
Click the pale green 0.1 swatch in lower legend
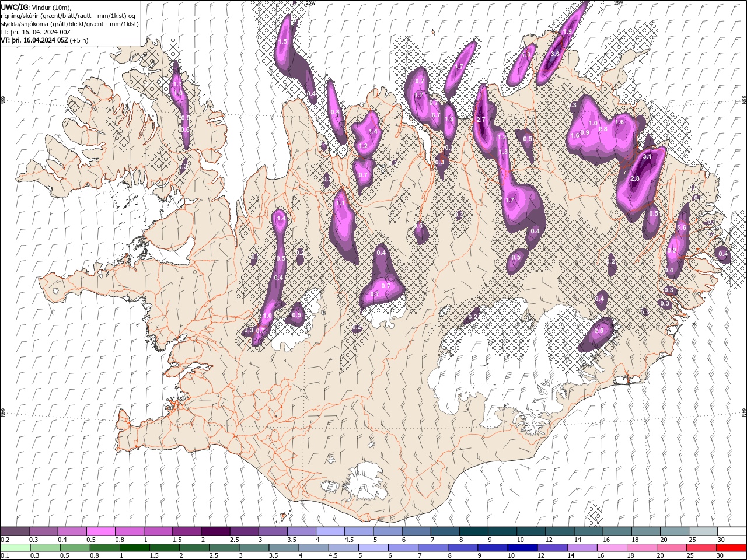click(x=15, y=548)
